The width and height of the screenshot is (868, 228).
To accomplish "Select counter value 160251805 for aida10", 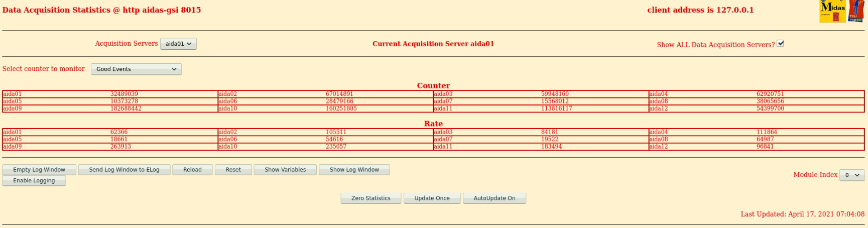I will click(x=341, y=108).
